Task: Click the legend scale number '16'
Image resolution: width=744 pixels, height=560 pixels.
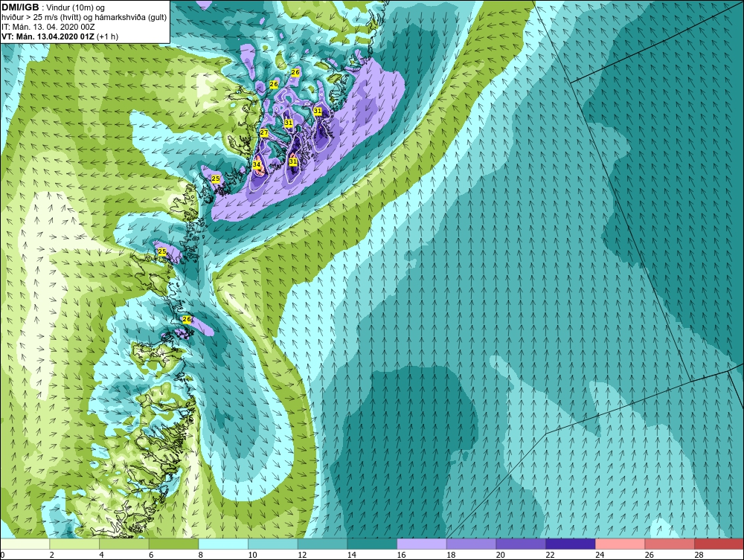Action: (x=401, y=555)
